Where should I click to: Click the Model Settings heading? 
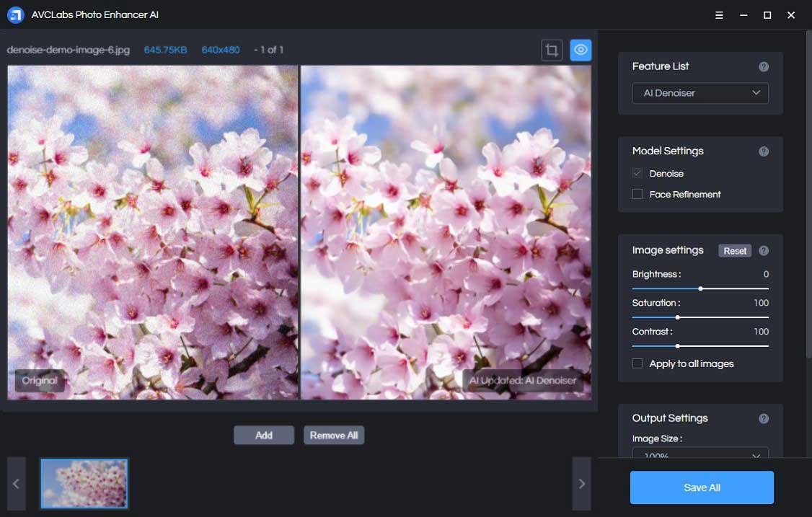pyautogui.click(x=668, y=151)
